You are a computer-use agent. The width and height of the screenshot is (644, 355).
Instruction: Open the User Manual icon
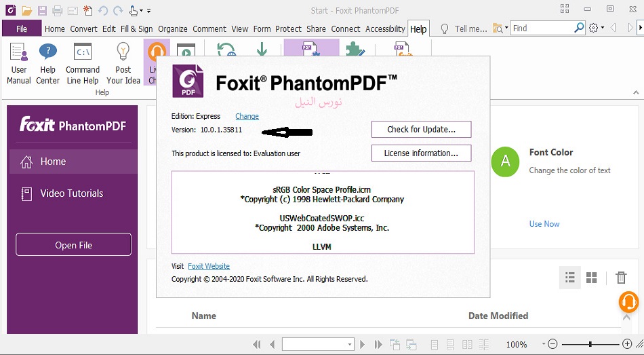coord(19,62)
